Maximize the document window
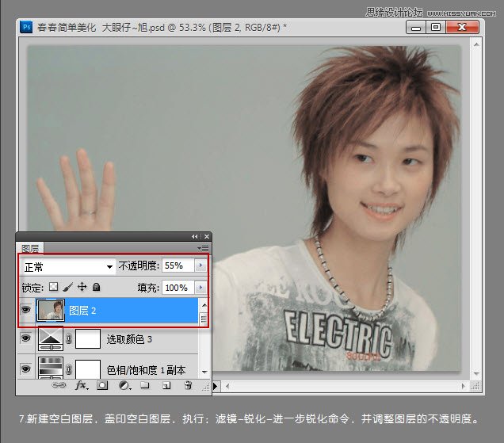 [436, 27]
